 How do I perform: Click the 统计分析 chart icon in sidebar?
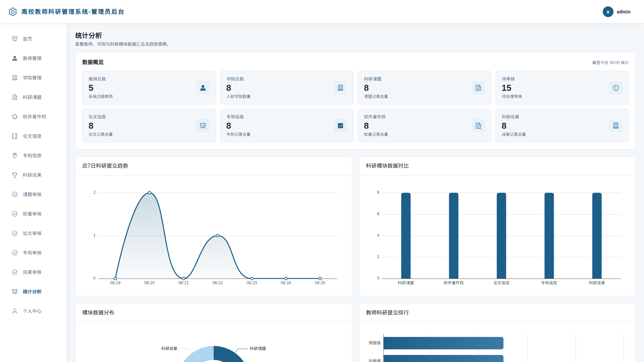tap(15, 292)
